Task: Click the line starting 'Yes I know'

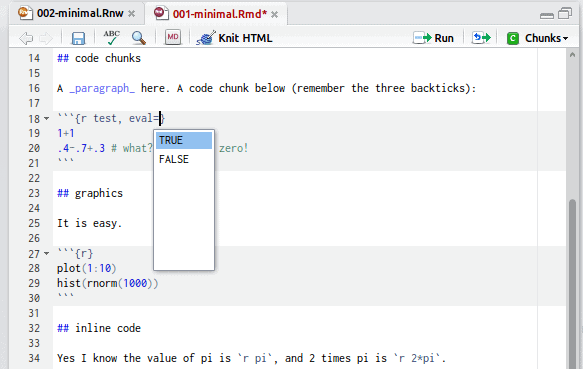Action: point(251,358)
